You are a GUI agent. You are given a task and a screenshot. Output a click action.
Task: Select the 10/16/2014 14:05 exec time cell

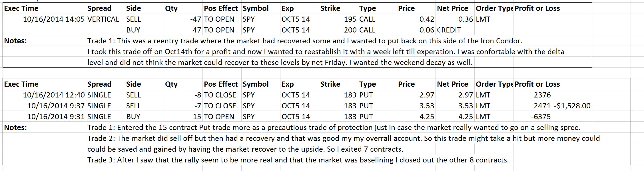44,19
